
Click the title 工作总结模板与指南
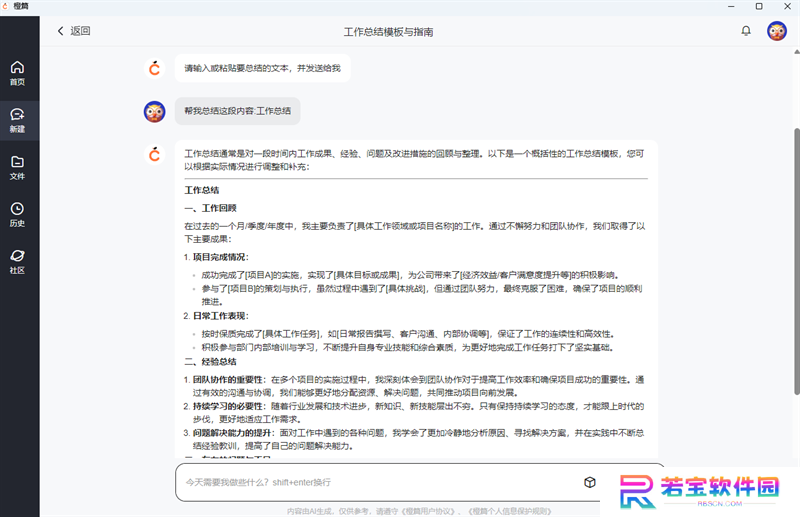coord(388,32)
